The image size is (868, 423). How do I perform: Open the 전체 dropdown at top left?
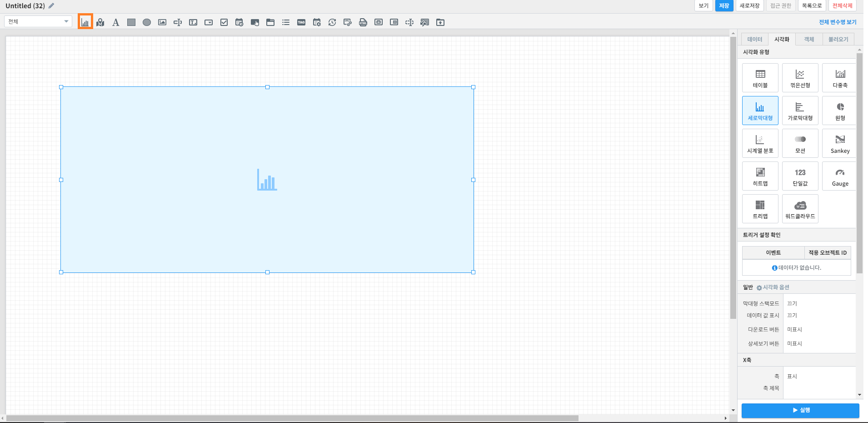(x=38, y=21)
